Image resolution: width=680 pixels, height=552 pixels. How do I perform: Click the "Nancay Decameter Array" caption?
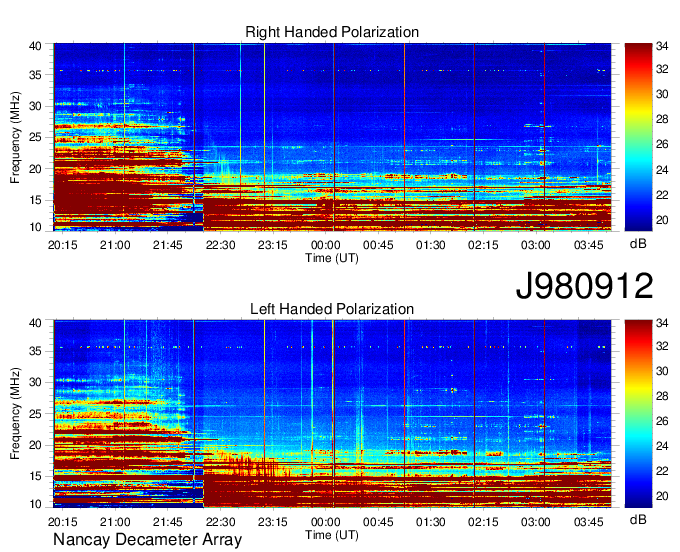(147, 540)
